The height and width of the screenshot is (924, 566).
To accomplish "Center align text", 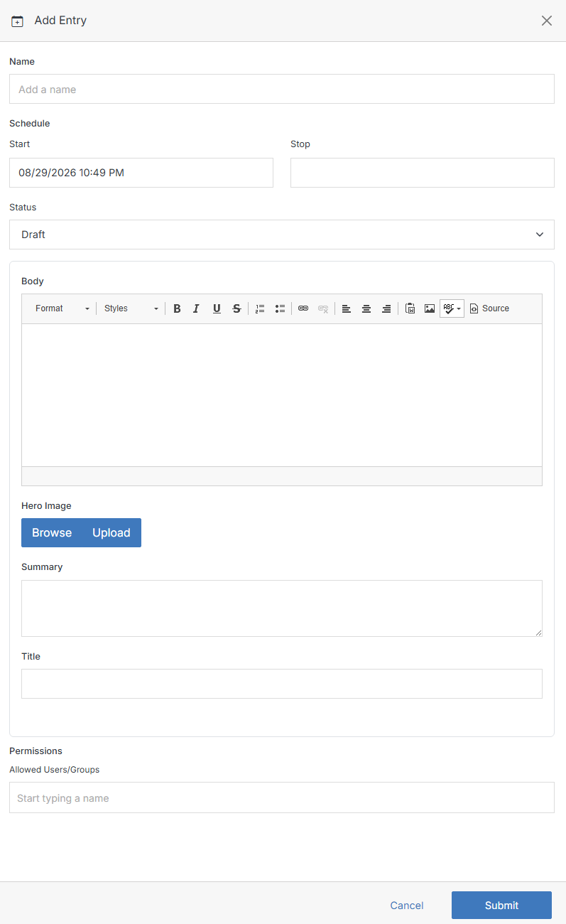I will click(366, 308).
